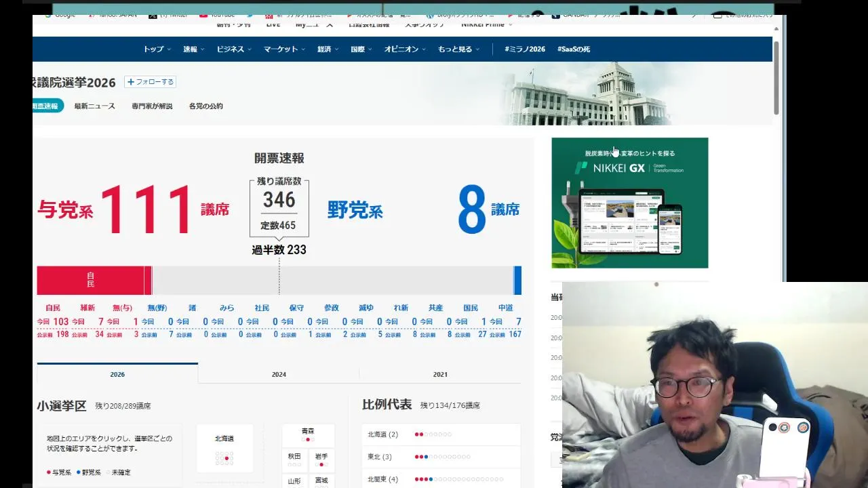Select the 秋田 map tile
The image size is (868, 488).
pos(294,460)
